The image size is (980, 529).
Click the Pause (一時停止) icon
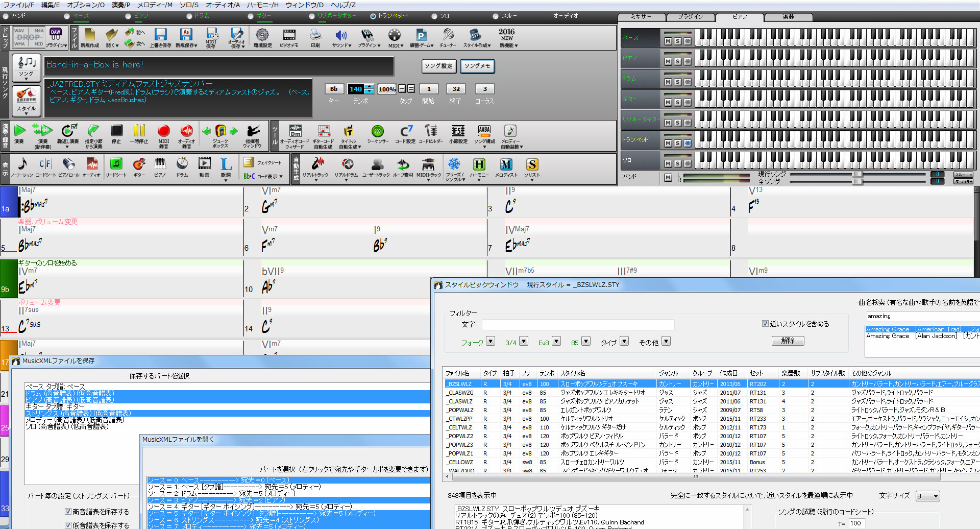139,134
